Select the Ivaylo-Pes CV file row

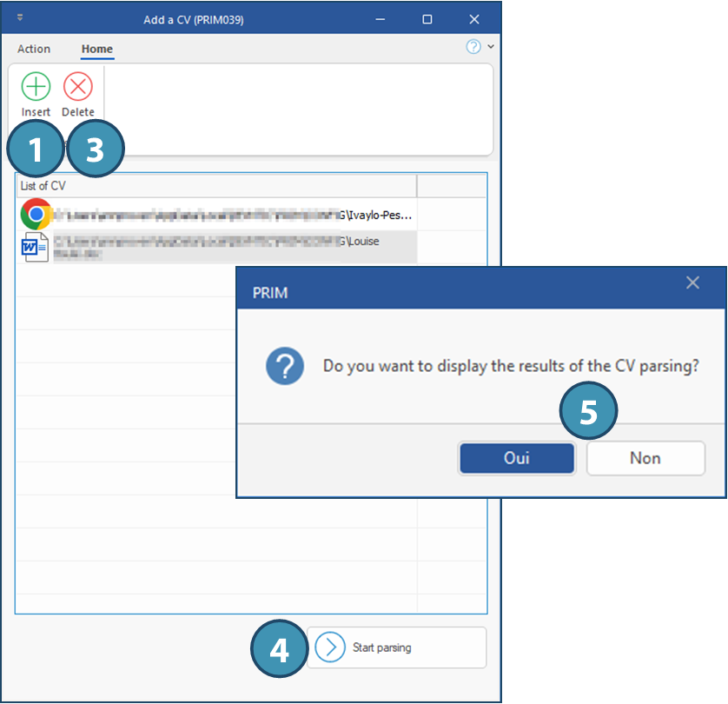click(235, 215)
